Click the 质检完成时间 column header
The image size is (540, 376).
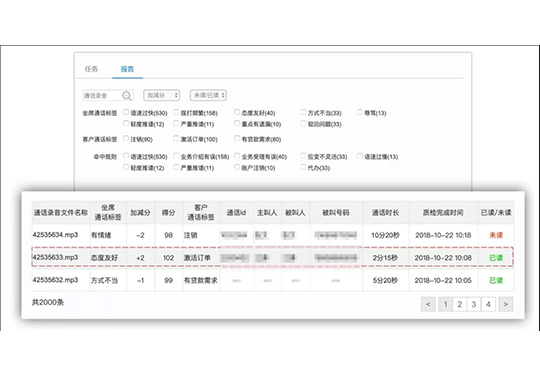(443, 212)
